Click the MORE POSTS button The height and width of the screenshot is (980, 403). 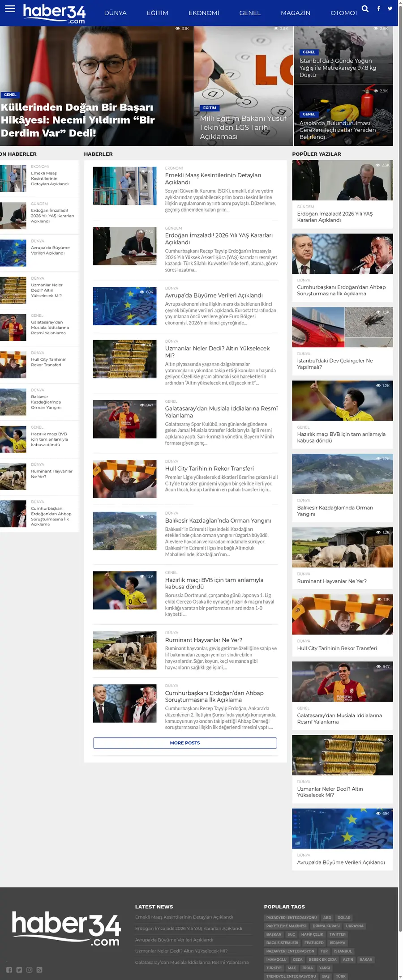(x=185, y=743)
